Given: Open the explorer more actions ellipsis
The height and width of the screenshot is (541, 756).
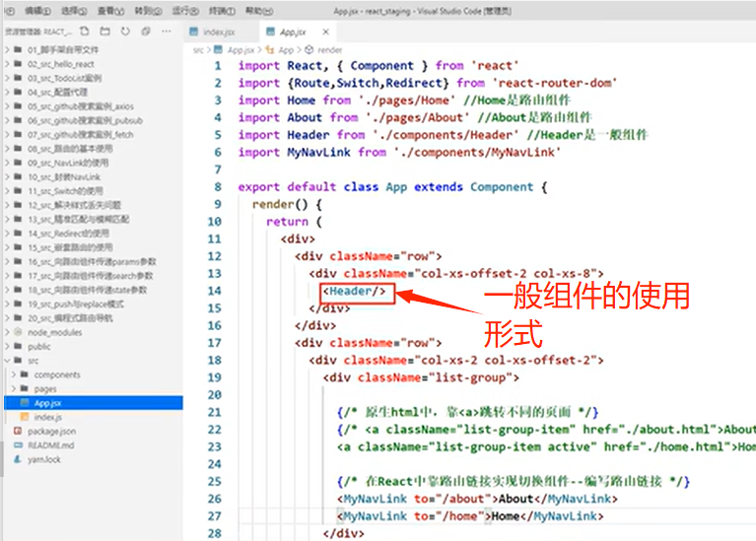Looking at the screenshot, I should (x=167, y=32).
